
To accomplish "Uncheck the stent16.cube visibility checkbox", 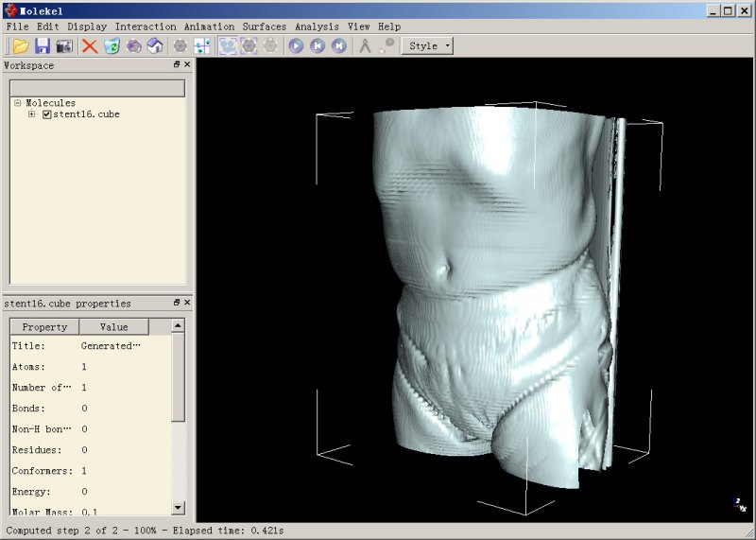I will (x=47, y=114).
